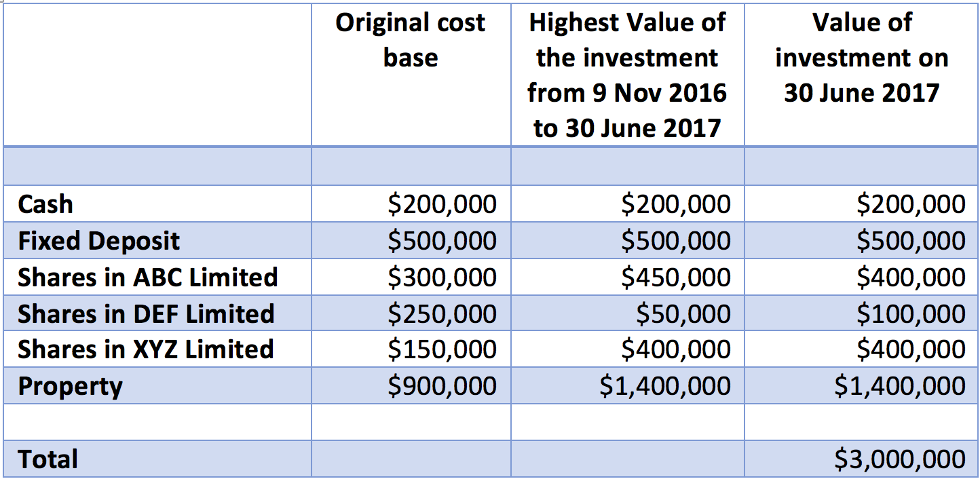Viewport: 980px width, 479px height.
Task: Select DEF Limited's original cost of $250,000
Action: click(x=442, y=313)
